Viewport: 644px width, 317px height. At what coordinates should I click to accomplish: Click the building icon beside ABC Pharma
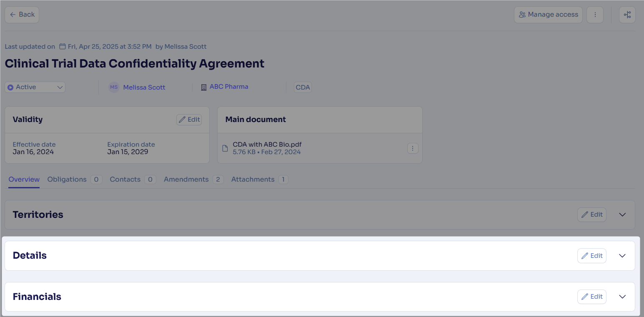204,87
